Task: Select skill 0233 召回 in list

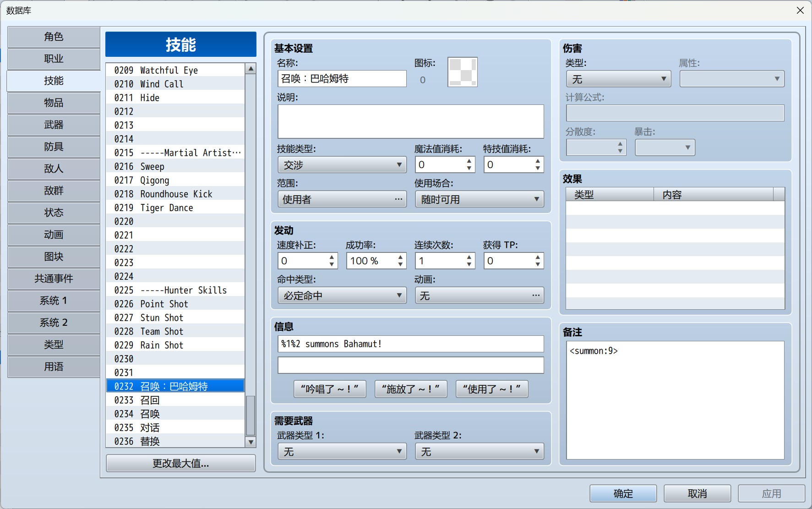Action: (175, 400)
